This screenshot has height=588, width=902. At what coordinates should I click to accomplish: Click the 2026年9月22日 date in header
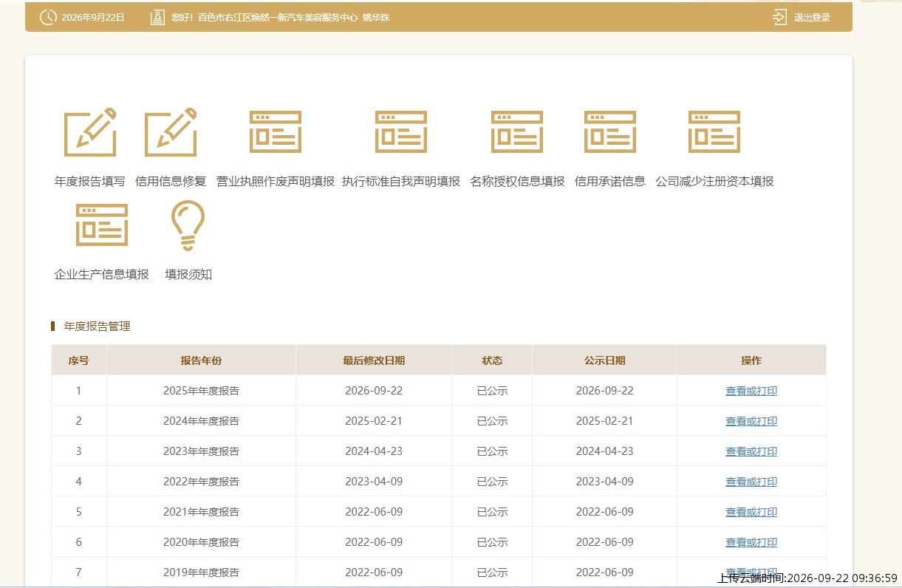pyautogui.click(x=93, y=18)
